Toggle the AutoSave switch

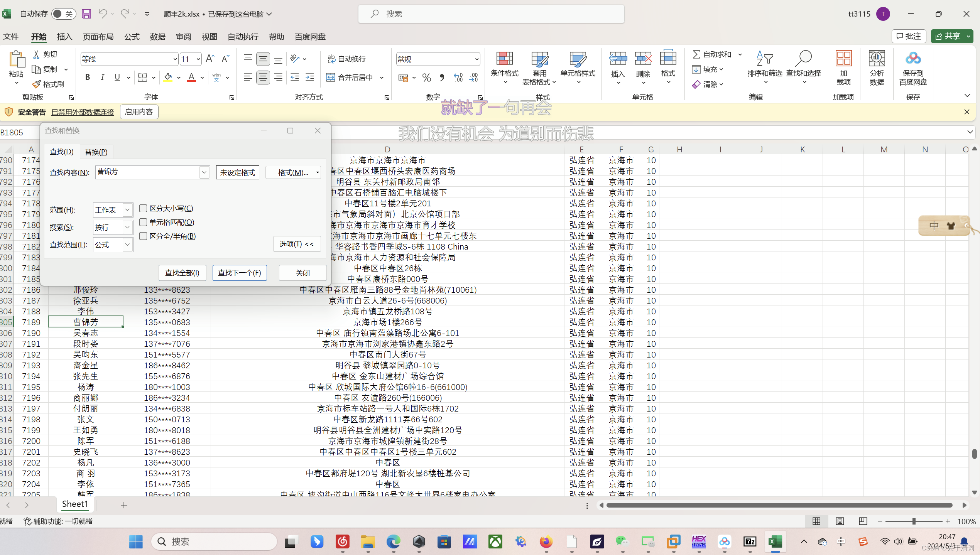(63, 14)
